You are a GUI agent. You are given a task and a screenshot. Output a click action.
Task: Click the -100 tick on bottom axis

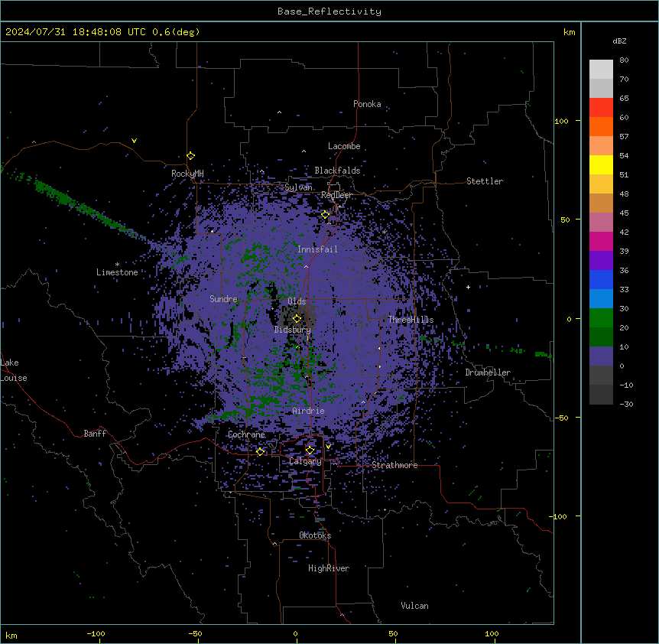[x=96, y=634]
